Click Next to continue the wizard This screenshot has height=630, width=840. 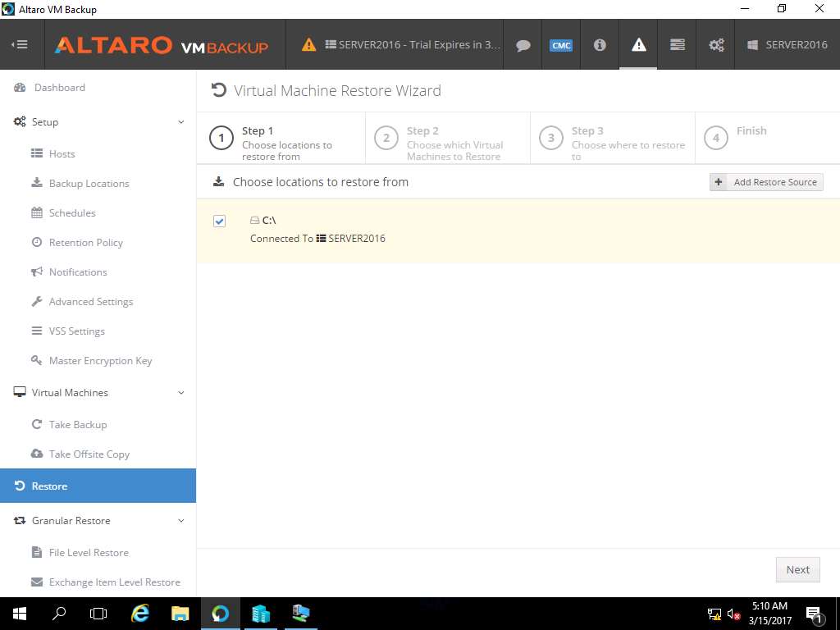[797, 569]
